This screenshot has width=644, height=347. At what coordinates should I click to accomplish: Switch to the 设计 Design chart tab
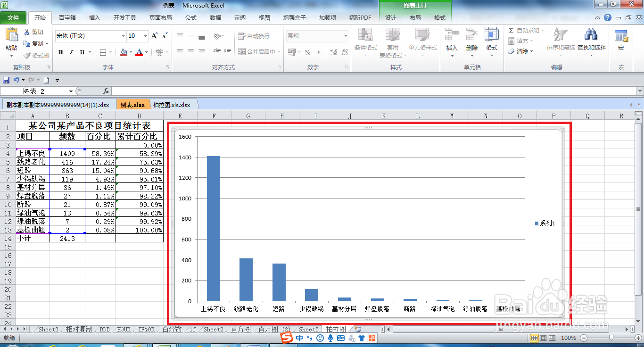point(391,18)
